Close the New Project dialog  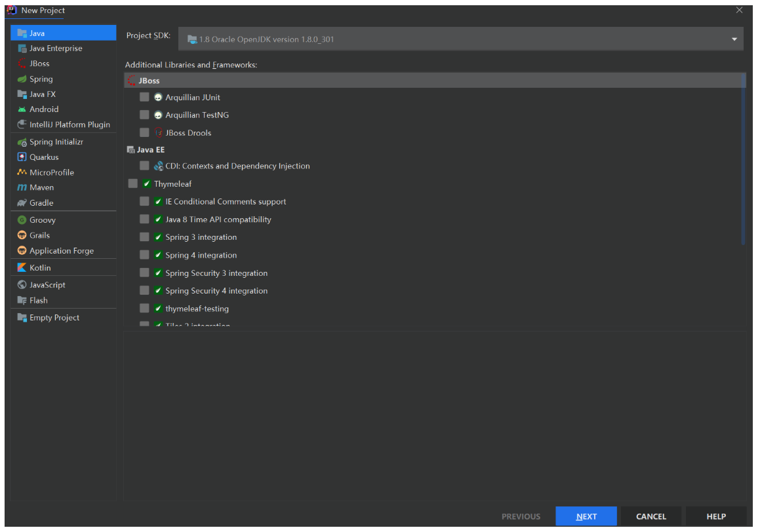[739, 10]
